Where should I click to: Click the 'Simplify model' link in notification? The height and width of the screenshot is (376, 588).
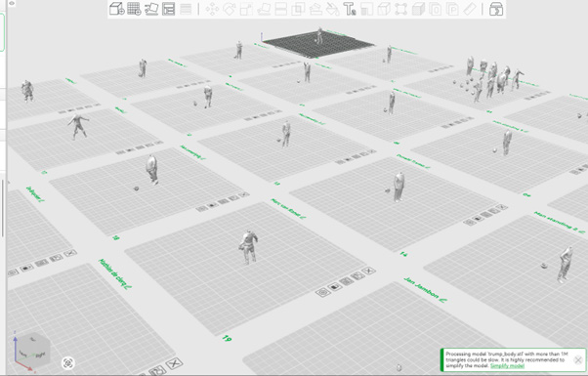click(x=507, y=366)
